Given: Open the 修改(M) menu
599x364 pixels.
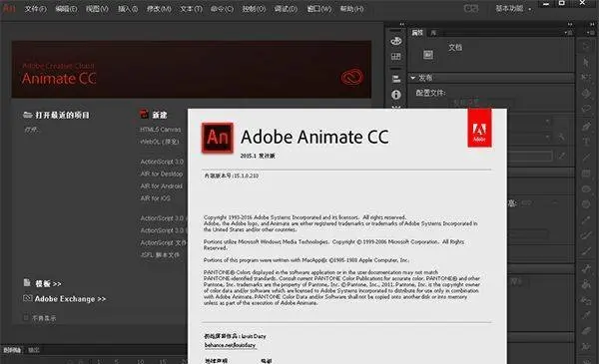Looking at the screenshot, I should tap(159, 8).
